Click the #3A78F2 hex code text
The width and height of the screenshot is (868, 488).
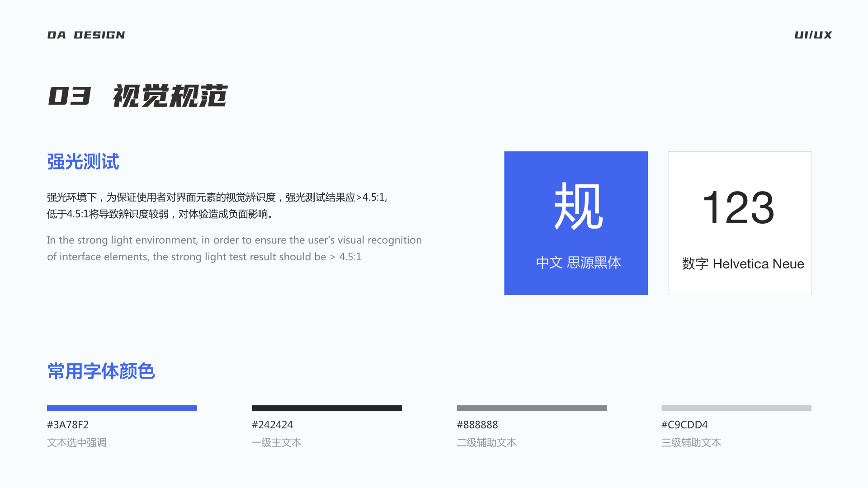tap(68, 425)
